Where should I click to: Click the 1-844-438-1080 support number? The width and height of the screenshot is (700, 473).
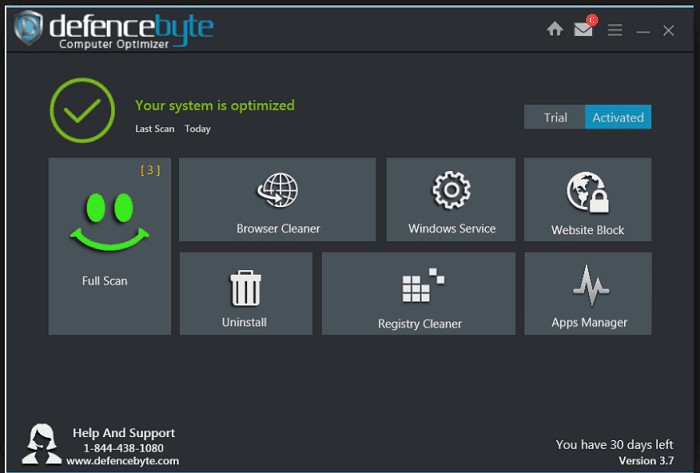[x=124, y=448]
